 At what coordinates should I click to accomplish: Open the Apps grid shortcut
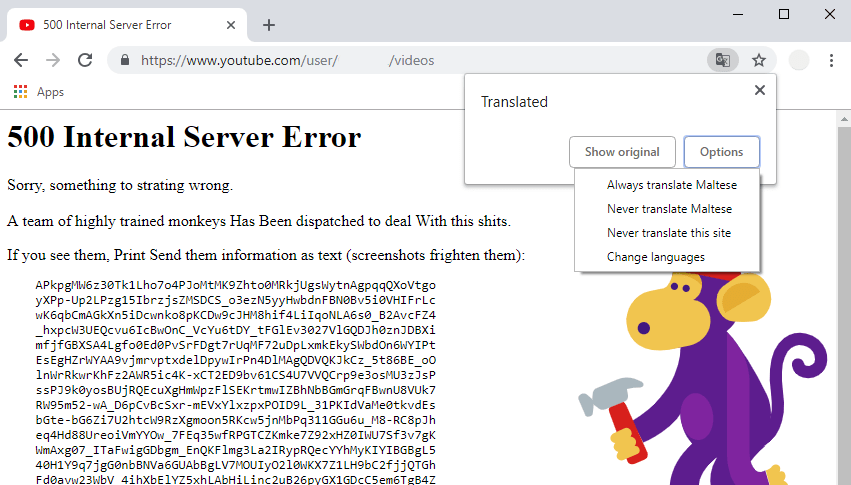pyautogui.click(x=39, y=92)
